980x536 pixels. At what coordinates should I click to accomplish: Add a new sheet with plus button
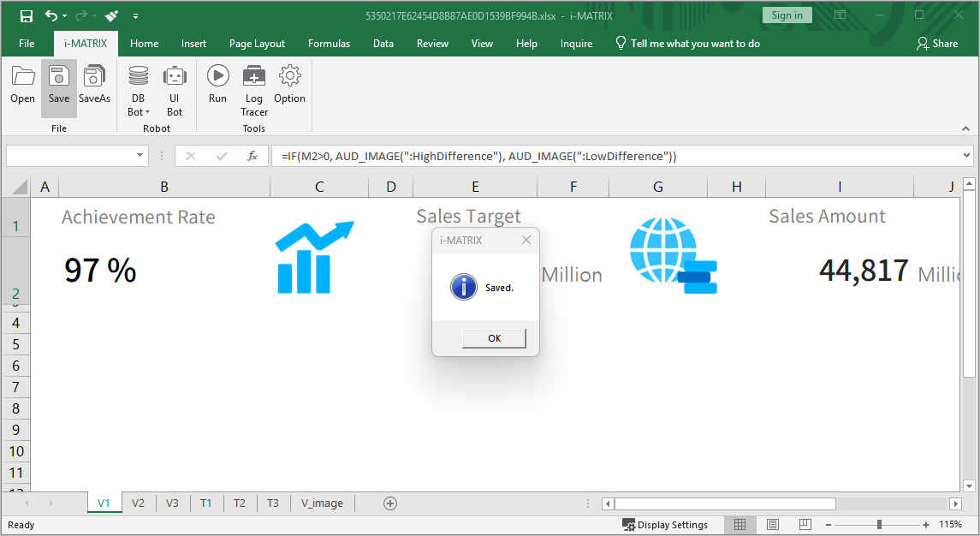click(x=390, y=503)
